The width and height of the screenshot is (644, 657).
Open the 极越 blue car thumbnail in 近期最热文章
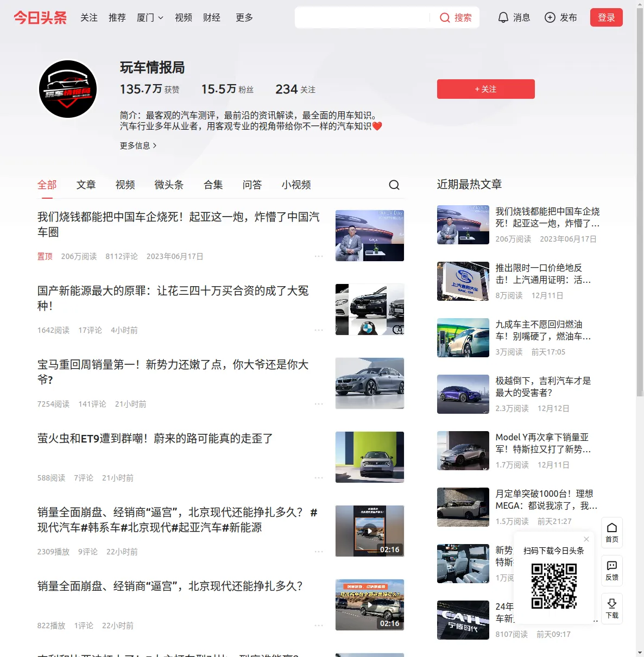click(x=463, y=394)
